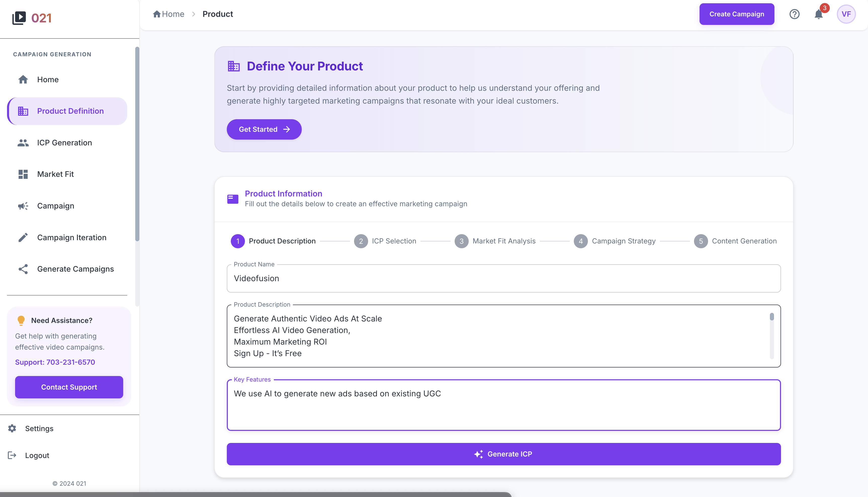Click the Generate Campaigns share icon
This screenshot has height=497, width=868.
coord(23,269)
